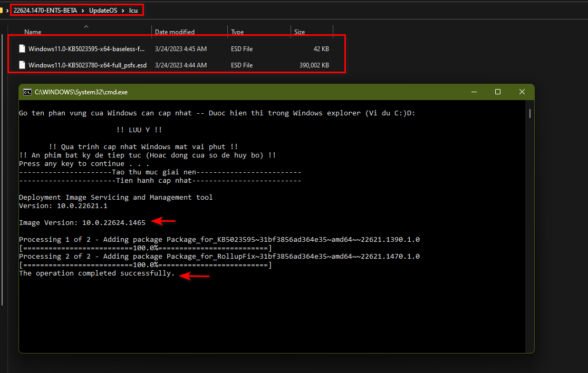Viewport: 588px width, 373px height.
Task: Click file name Windows11.0-KB5023780-x64-full_psfx.esd
Action: pos(88,65)
